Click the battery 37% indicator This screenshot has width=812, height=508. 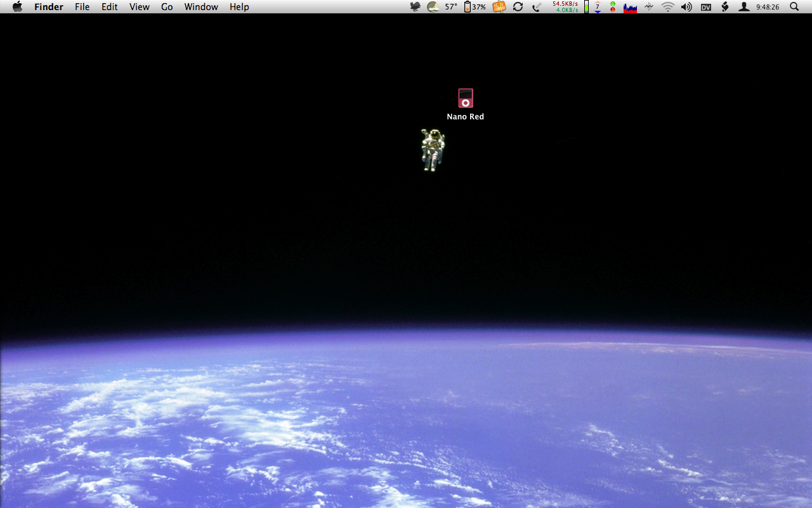point(475,7)
